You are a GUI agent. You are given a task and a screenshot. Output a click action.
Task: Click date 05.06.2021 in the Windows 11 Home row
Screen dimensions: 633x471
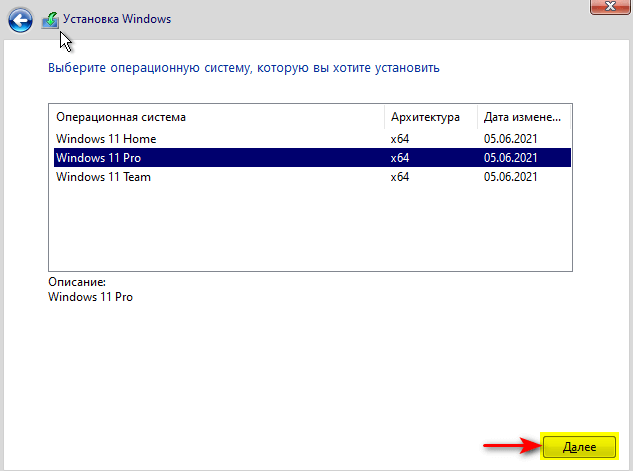point(511,139)
